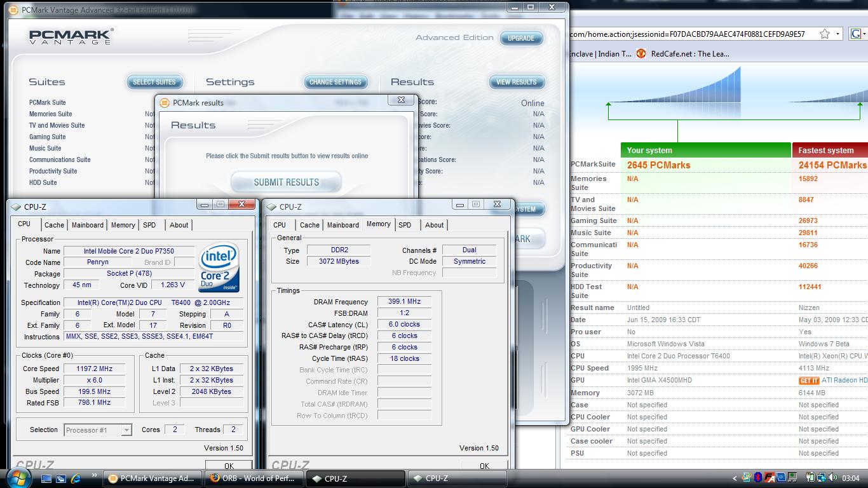
Task: Click the red FA tray icon
Action: tap(770, 478)
